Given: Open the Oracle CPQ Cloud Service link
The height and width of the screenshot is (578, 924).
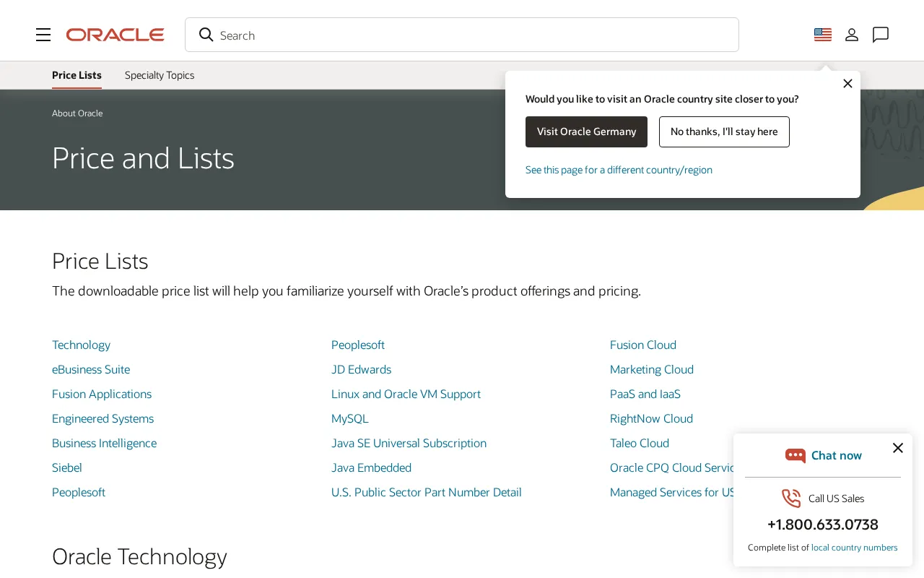Looking at the screenshot, I should [671, 467].
